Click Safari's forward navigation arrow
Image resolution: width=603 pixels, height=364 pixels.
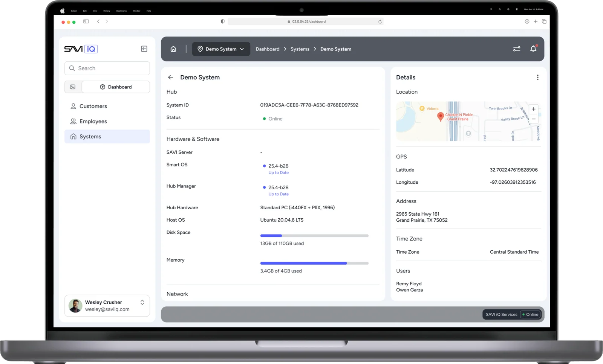pyautogui.click(x=107, y=21)
